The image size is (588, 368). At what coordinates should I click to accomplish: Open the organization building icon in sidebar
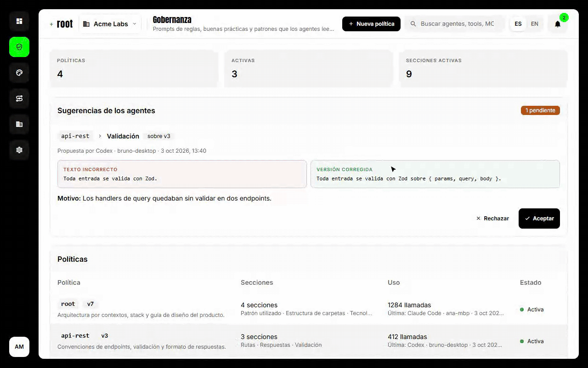(19, 124)
